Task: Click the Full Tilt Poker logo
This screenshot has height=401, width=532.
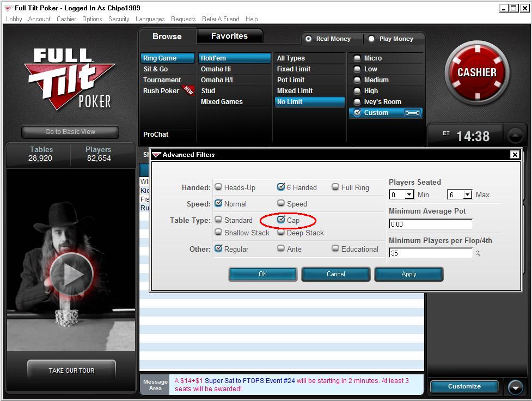Action: [x=70, y=79]
